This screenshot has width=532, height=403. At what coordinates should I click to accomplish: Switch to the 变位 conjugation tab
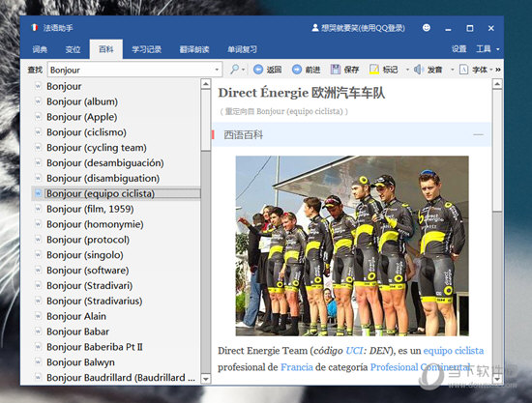[73, 49]
